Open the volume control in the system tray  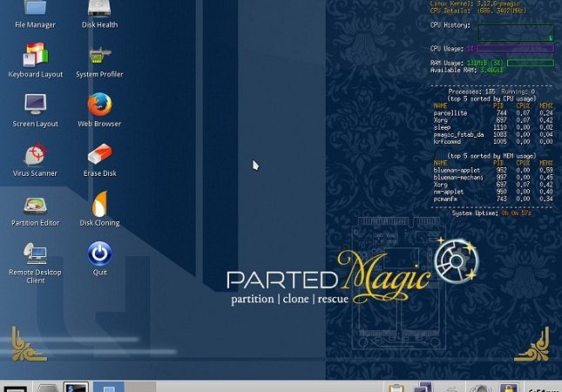click(480, 388)
